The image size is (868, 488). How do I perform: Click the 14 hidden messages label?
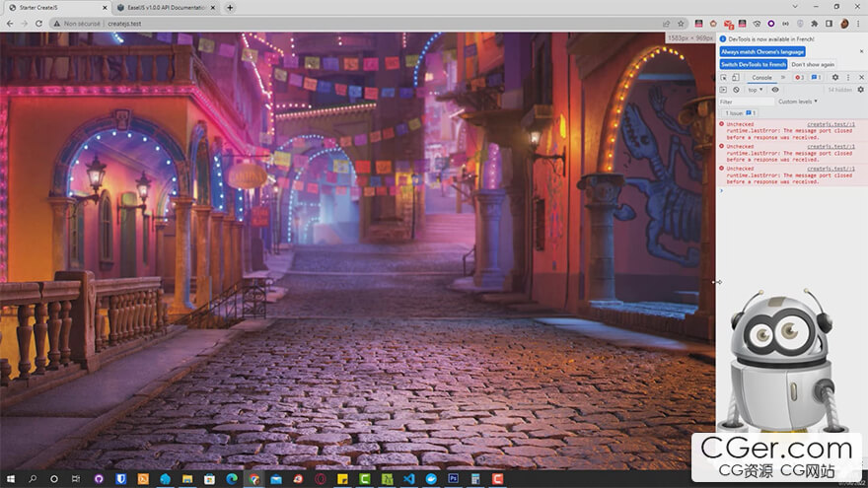[x=840, y=90]
